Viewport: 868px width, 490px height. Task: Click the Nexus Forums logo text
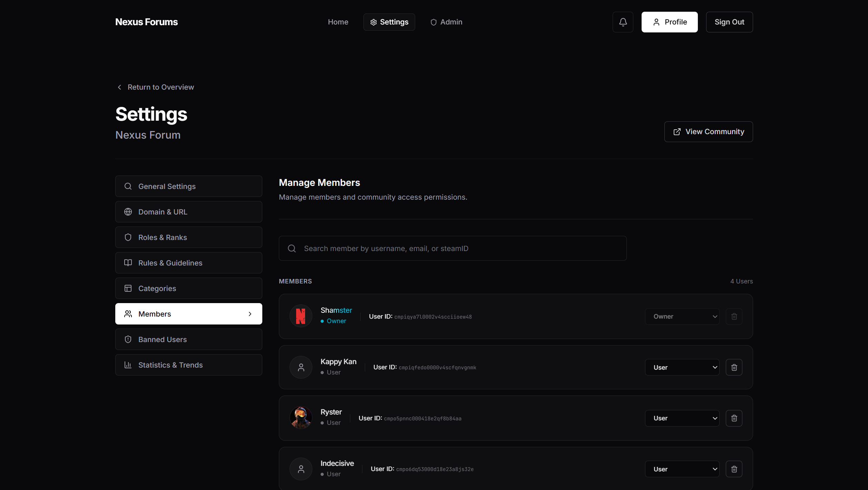tap(146, 22)
